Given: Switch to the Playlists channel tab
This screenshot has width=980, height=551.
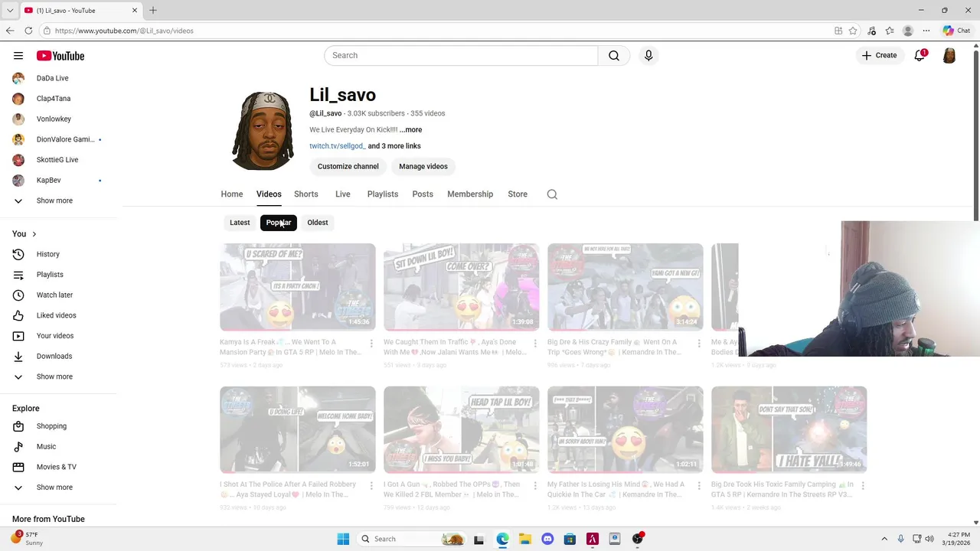Looking at the screenshot, I should coord(383,194).
